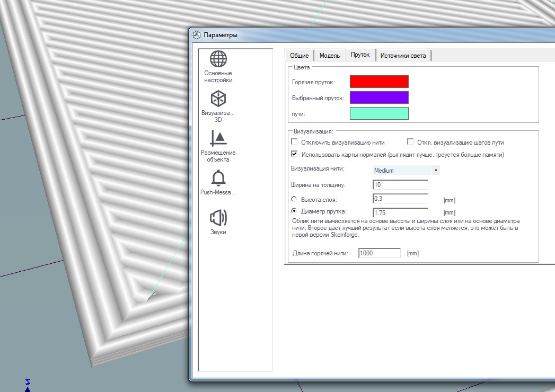
Task: Uncheck Использовать карты нормалей checkbox
Action: (294, 155)
